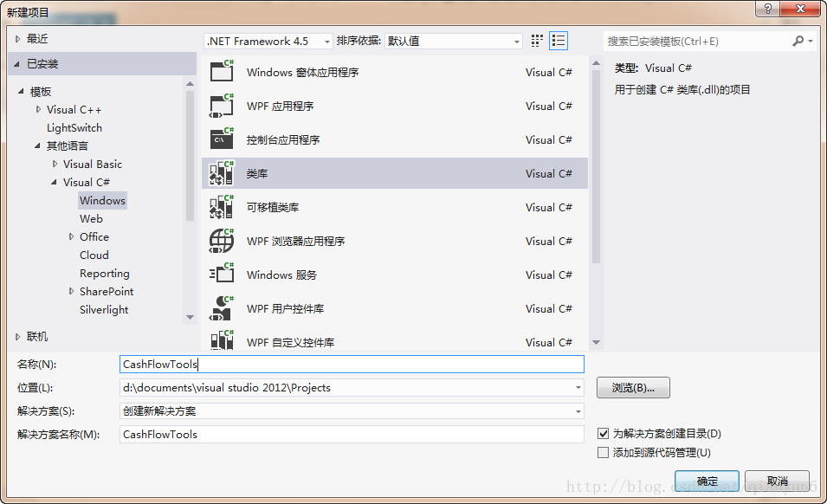Image resolution: width=827 pixels, height=504 pixels.
Task: Collapse the 已安装 section
Action: click(x=16, y=64)
